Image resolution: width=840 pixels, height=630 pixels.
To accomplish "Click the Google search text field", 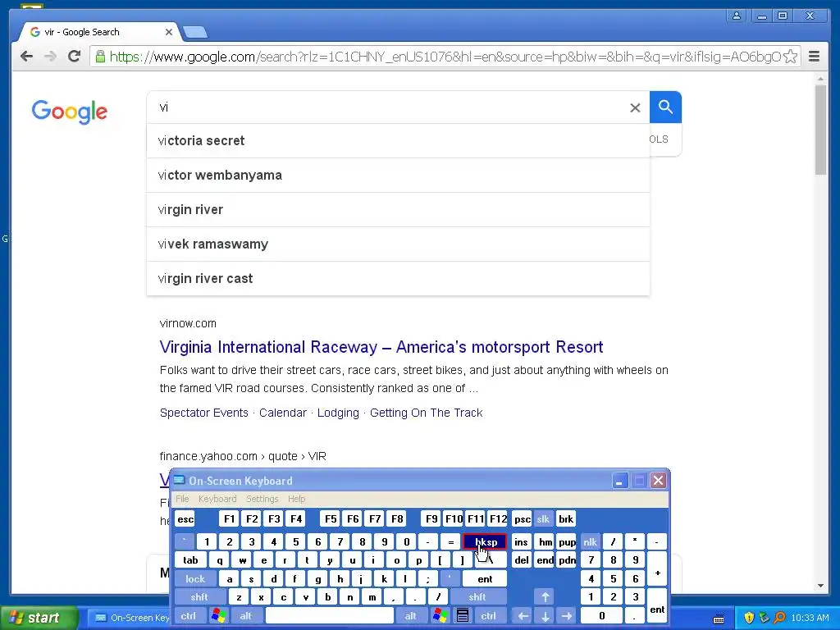I will click(x=391, y=107).
